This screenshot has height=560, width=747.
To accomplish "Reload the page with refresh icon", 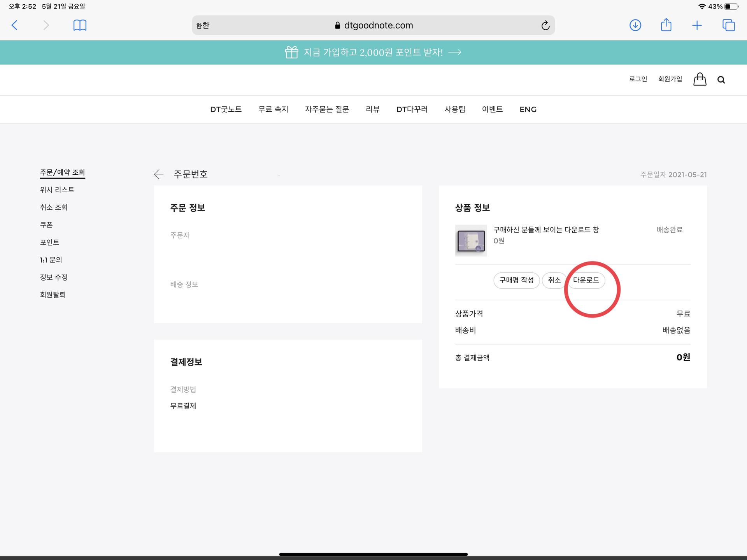I will (x=545, y=26).
